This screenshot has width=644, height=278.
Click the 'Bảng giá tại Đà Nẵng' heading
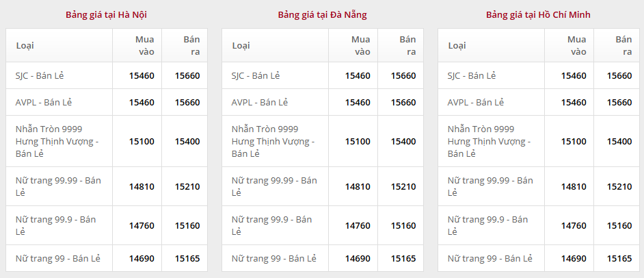(x=322, y=14)
